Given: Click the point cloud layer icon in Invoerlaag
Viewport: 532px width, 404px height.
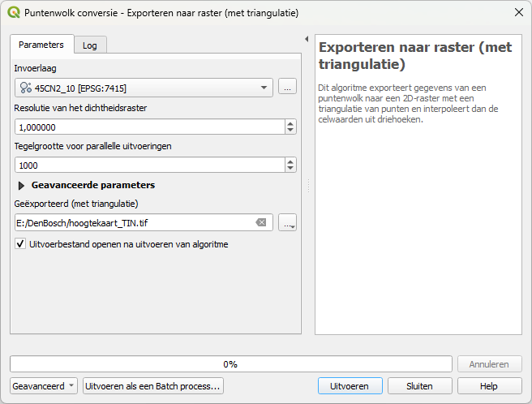Looking at the screenshot, I should [25, 88].
